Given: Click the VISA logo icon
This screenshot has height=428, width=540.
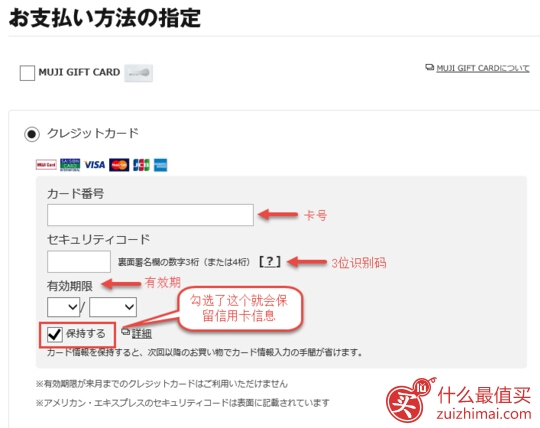Looking at the screenshot, I should tap(95, 165).
